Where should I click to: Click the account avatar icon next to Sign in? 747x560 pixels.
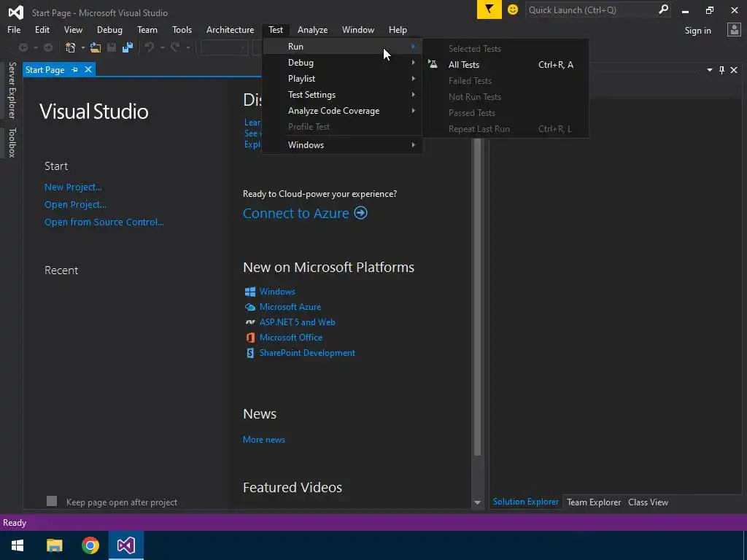tap(734, 30)
